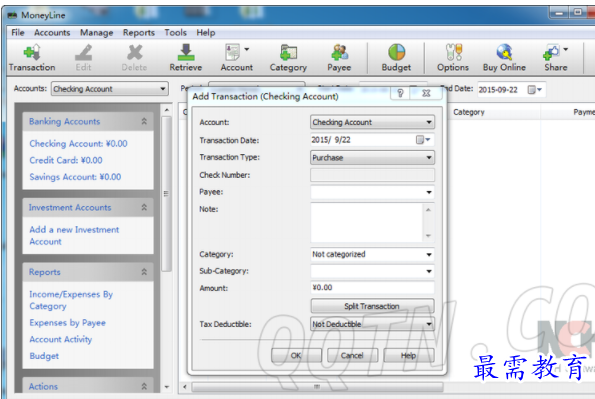Click the dialog question mark help icon

(x=400, y=93)
